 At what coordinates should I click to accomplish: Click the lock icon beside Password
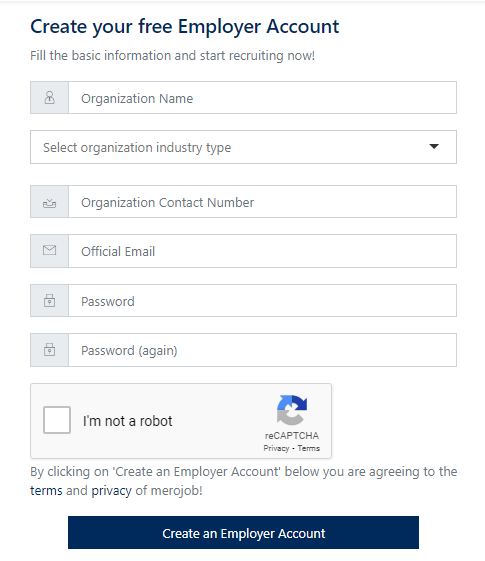(49, 301)
